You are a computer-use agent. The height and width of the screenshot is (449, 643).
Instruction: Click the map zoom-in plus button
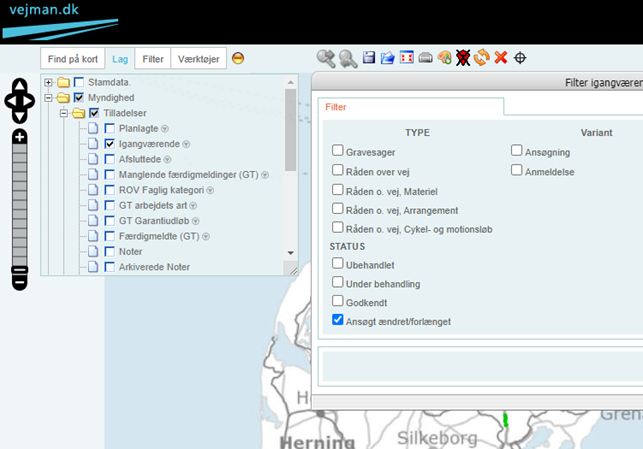click(x=19, y=136)
